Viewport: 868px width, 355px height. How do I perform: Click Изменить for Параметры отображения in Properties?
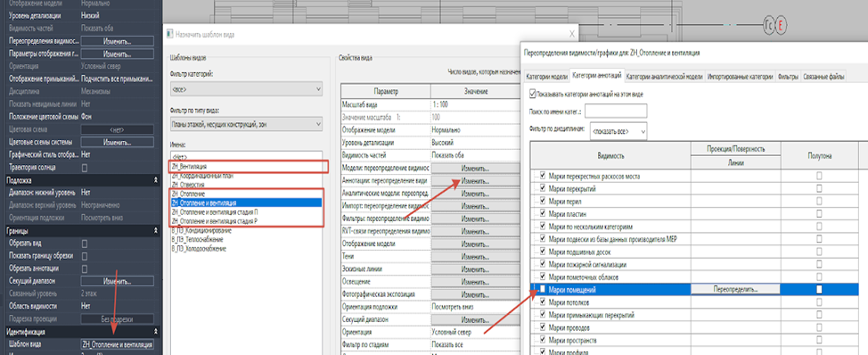pyautogui.click(x=117, y=54)
